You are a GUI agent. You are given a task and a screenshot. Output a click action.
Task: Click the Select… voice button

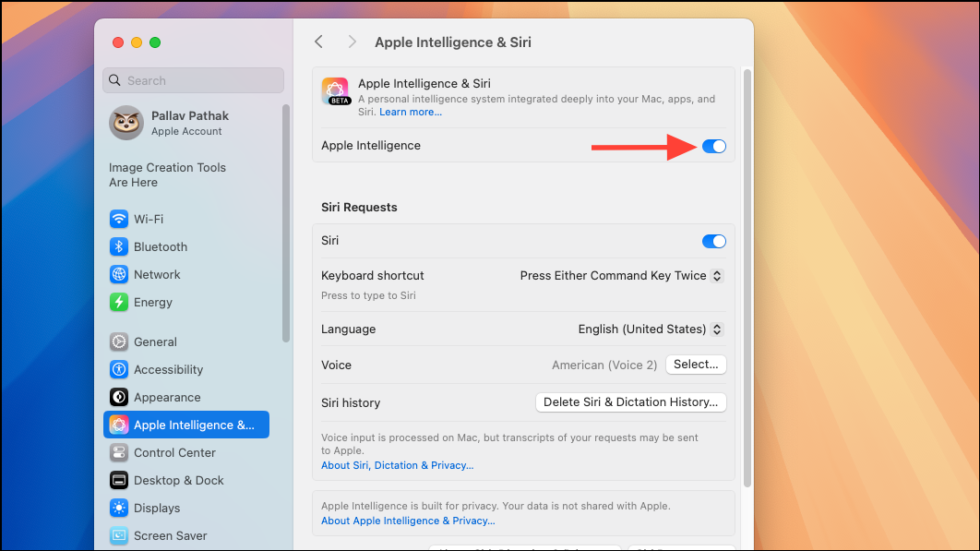(x=696, y=365)
